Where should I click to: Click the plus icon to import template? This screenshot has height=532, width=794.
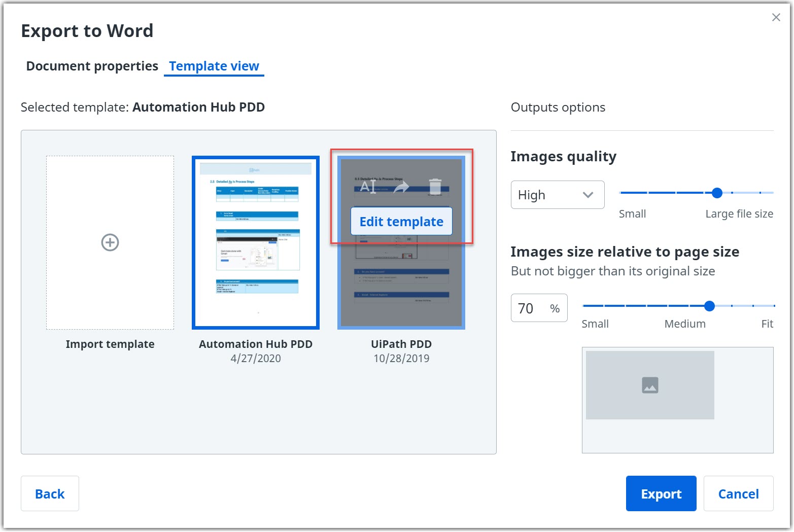pos(110,242)
